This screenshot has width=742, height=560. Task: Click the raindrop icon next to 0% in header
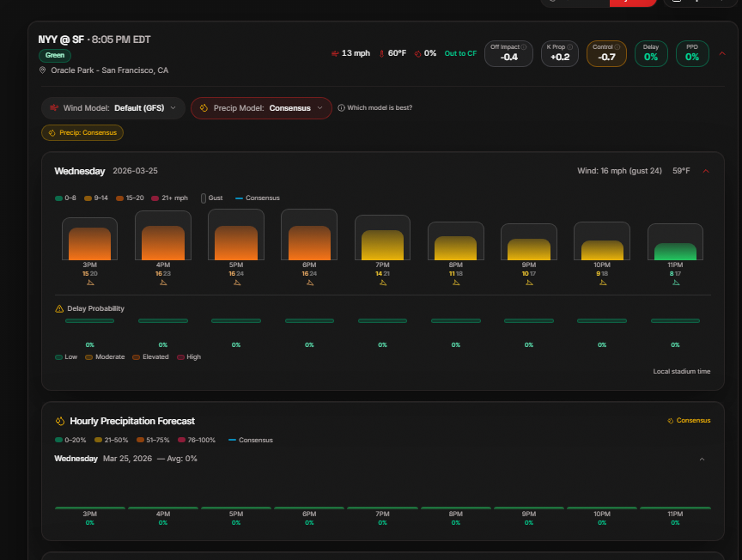point(417,53)
